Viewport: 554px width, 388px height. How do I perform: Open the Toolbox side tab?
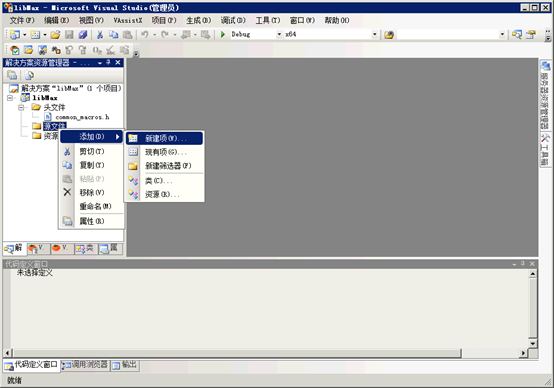[546, 149]
